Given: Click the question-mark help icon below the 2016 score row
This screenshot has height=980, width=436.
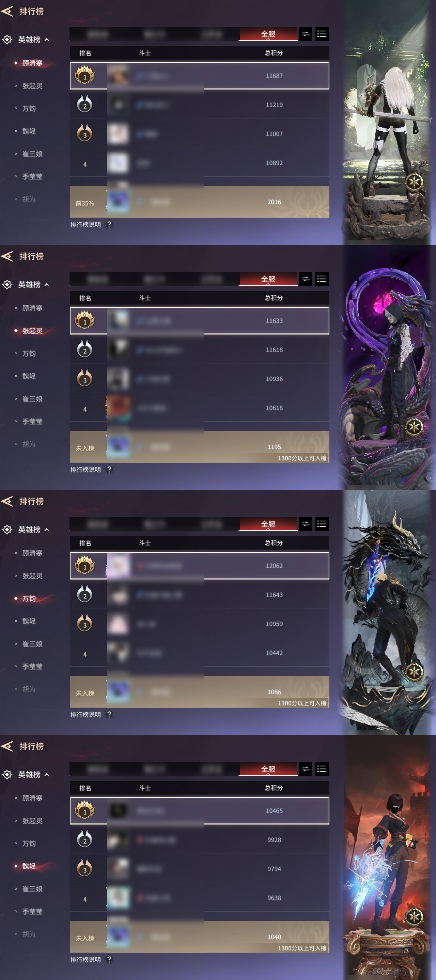Looking at the screenshot, I should (109, 225).
